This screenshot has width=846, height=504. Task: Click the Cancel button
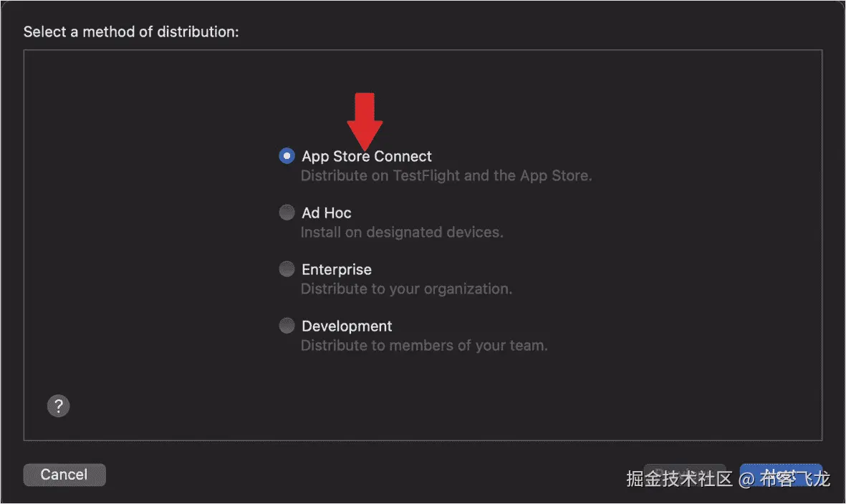click(64, 475)
